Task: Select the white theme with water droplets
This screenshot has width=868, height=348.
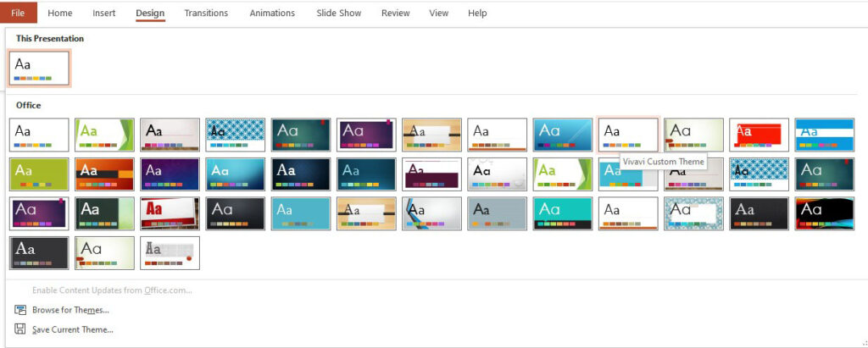Action: 497,174
